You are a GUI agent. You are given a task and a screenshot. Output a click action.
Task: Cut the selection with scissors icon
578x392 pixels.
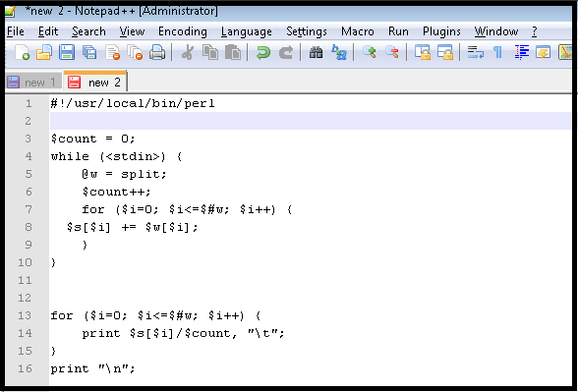pyautogui.click(x=187, y=52)
